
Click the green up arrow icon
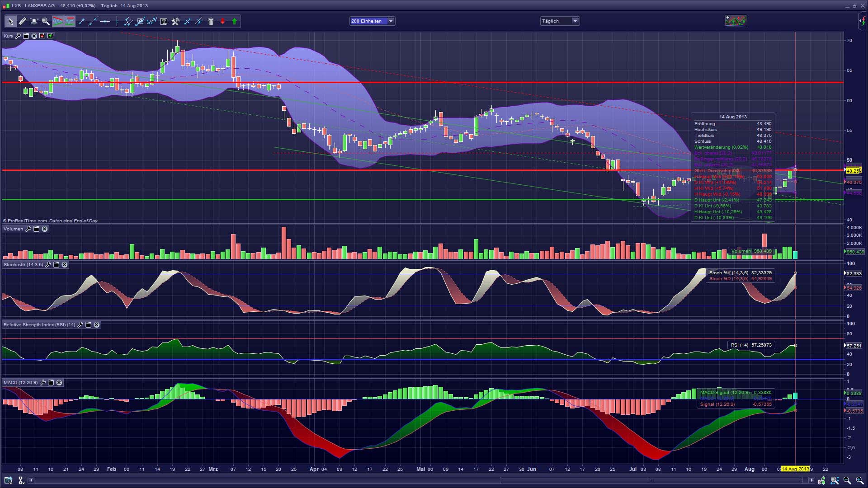point(234,21)
